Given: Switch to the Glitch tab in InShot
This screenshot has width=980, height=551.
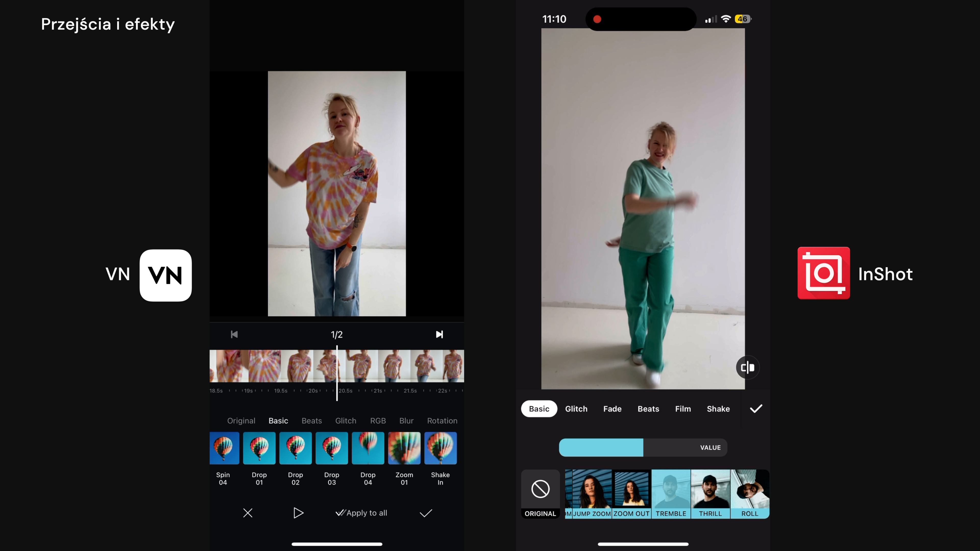Looking at the screenshot, I should pyautogui.click(x=576, y=409).
